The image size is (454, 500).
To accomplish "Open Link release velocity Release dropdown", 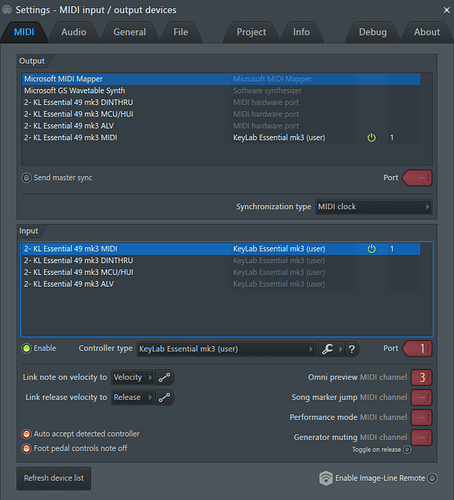I will [x=133, y=397].
